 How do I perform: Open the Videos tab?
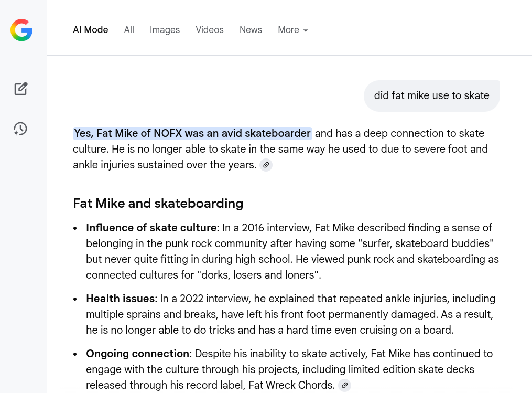[x=210, y=30]
